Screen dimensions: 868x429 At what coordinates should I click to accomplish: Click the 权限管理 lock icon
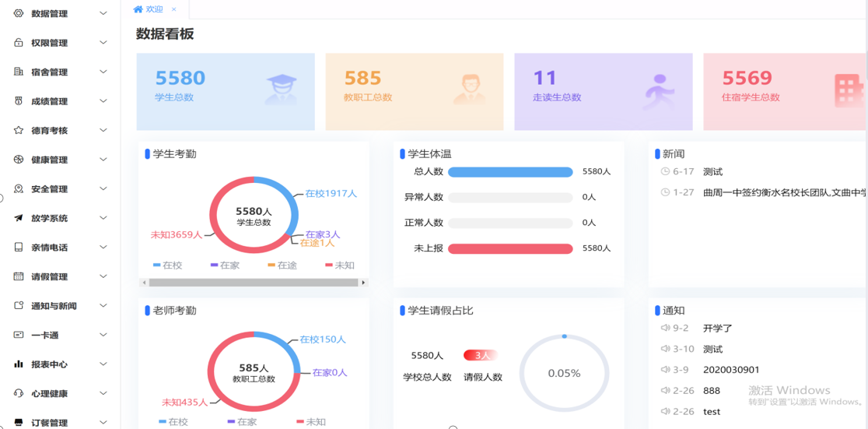coord(18,43)
